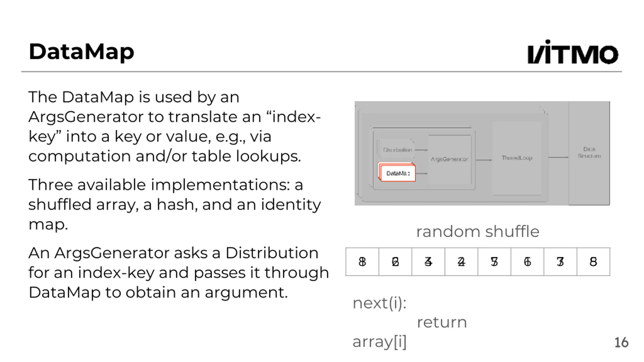Viewport: 644px width, 362px height.
Task: Click the "next(i):" pseudocode line
Action: pos(380,303)
